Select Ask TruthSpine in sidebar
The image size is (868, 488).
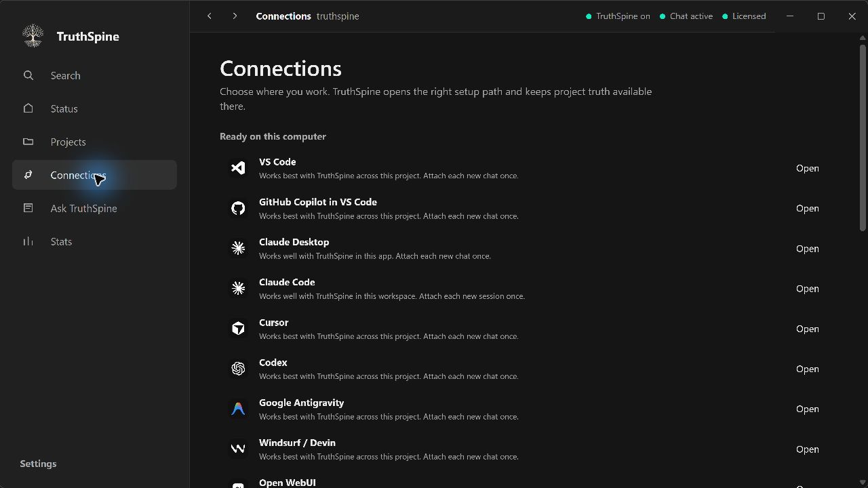pos(94,208)
